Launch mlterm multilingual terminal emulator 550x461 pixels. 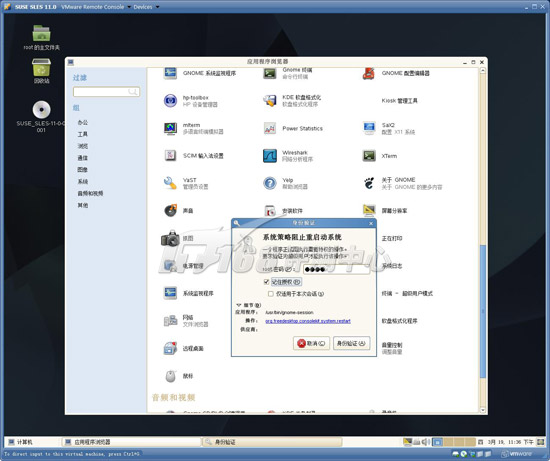point(170,128)
